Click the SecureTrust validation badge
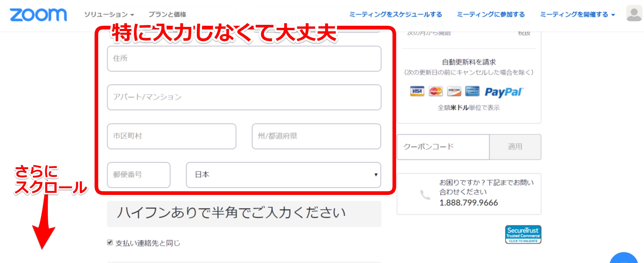This screenshot has height=263, width=644. click(523, 235)
